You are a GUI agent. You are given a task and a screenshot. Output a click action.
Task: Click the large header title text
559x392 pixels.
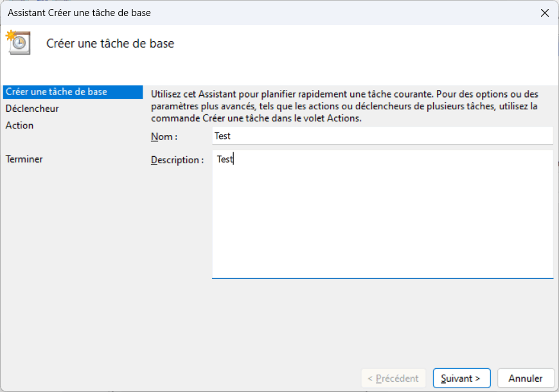[x=111, y=44]
